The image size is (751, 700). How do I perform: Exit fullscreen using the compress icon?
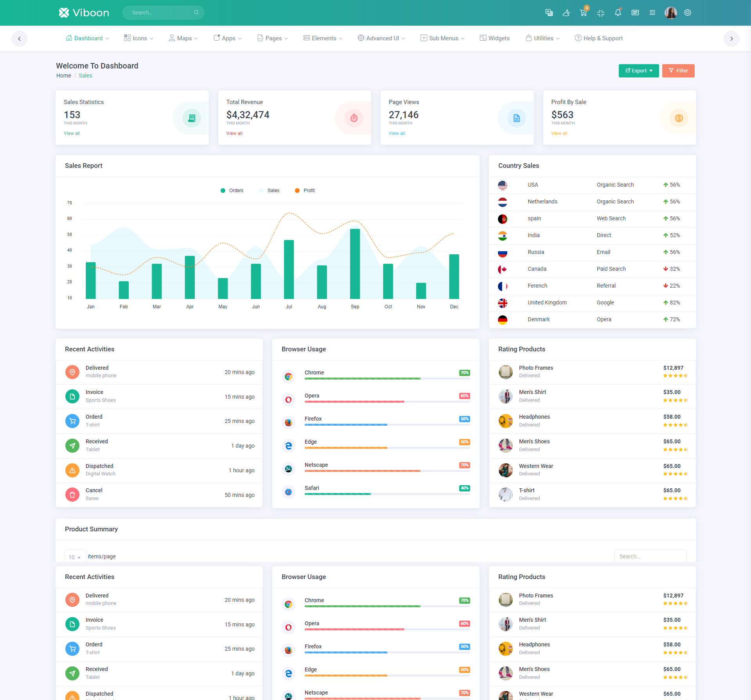601,13
